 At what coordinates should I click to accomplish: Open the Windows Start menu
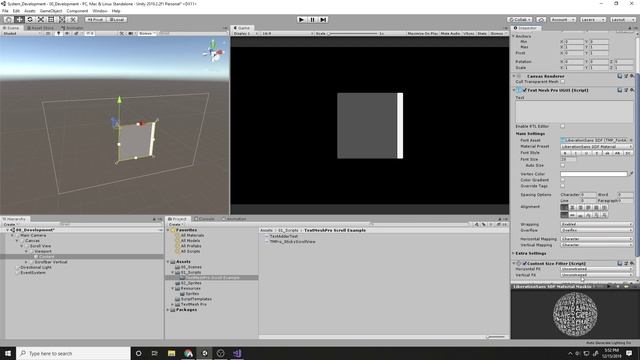point(8,353)
